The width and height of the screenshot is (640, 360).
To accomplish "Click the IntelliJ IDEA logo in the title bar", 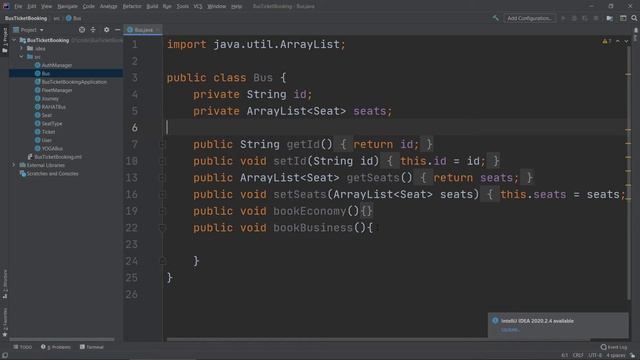I will coord(6,6).
